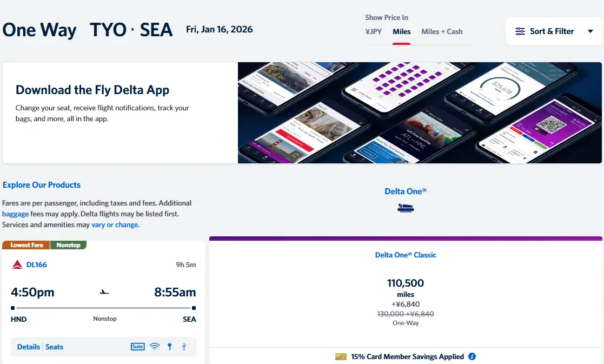Click the strikethrough 130,000 +¥6,840 price
The width and height of the screenshot is (604, 364).
click(x=406, y=314)
